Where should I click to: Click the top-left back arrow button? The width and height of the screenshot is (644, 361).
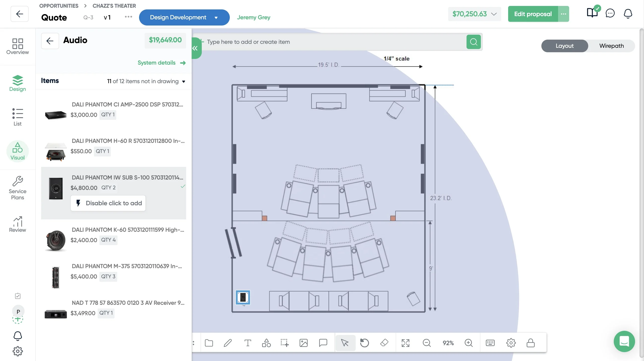(x=20, y=14)
